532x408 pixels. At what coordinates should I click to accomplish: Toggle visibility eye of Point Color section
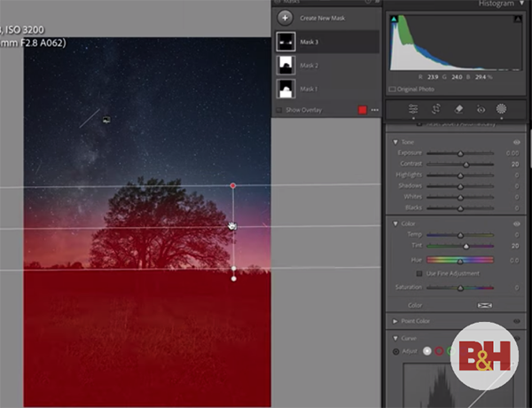click(x=516, y=321)
